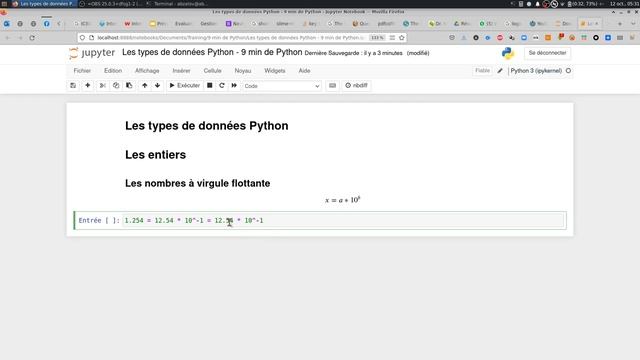Move selected cell down arrow

tap(157, 86)
